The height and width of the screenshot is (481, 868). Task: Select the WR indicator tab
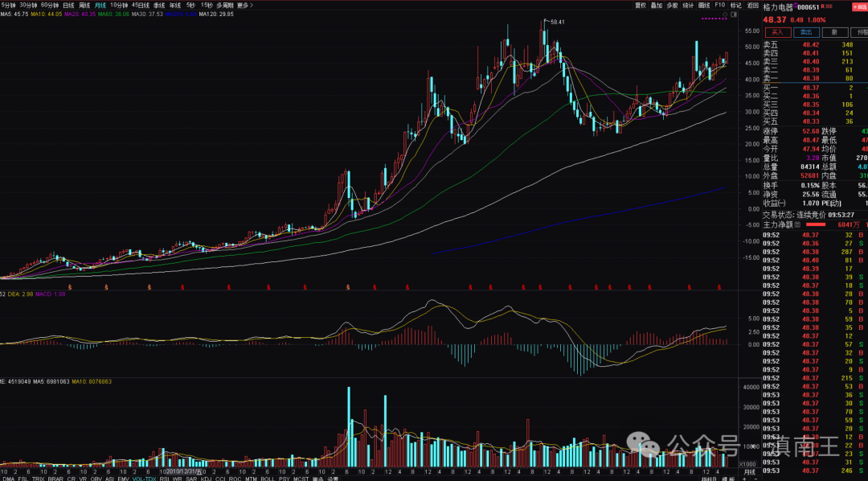point(178,478)
